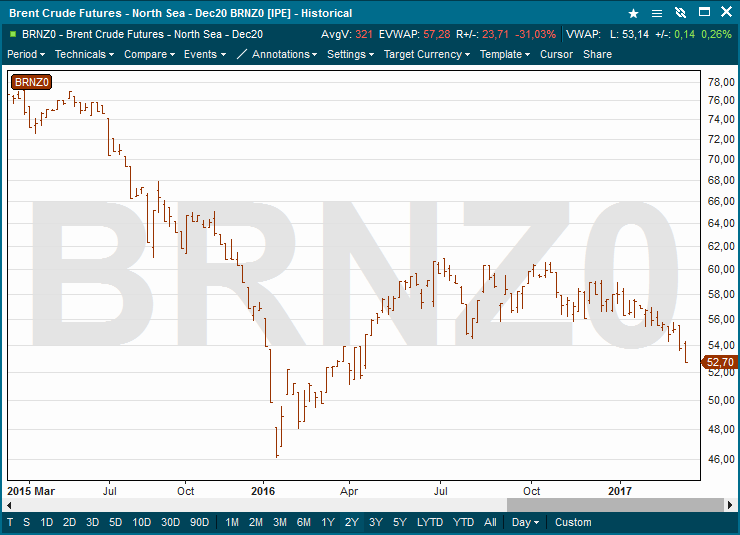The height and width of the screenshot is (535, 740).
Task: Select the S time range
Action: coord(26,522)
